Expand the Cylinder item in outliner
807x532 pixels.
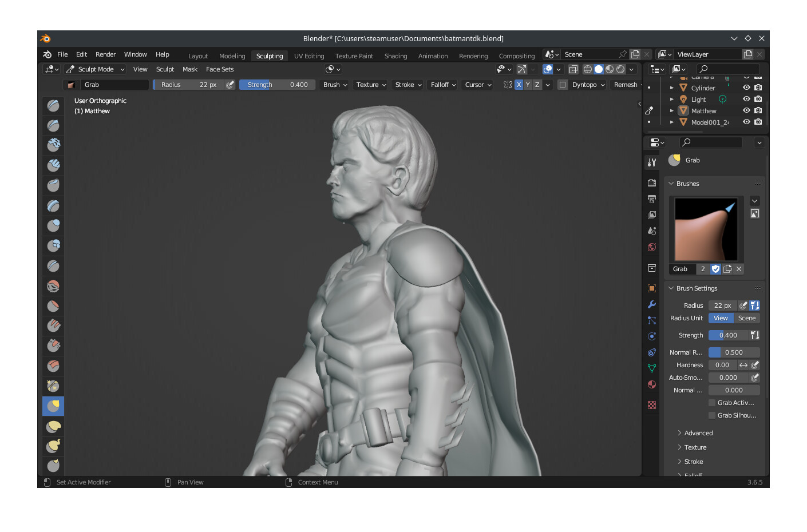coord(672,88)
